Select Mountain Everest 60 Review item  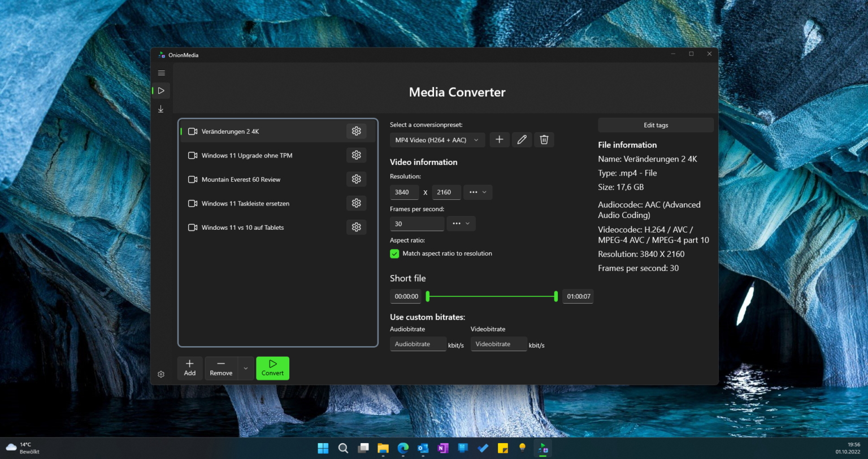click(277, 180)
